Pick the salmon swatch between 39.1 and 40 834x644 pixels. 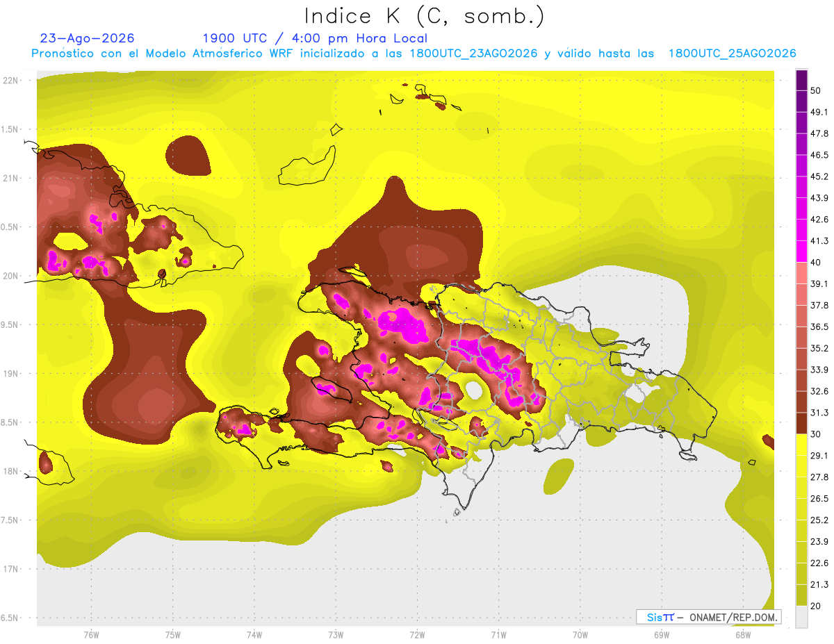(801, 273)
